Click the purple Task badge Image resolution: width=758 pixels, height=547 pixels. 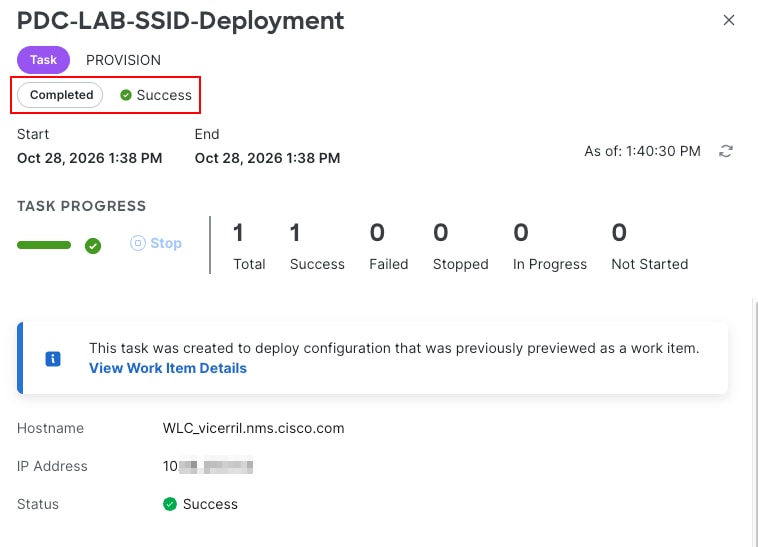pos(44,60)
